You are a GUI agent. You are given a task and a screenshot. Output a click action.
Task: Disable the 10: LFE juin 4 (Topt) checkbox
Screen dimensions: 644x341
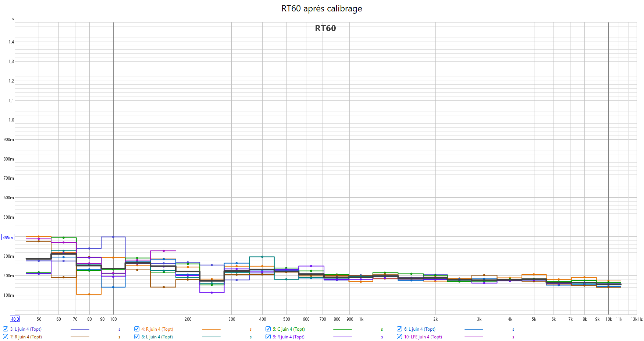[x=399, y=337]
